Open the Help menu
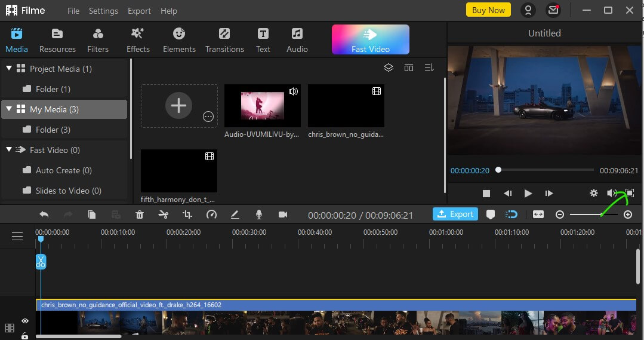The width and height of the screenshot is (644, 340). [169, 11]
